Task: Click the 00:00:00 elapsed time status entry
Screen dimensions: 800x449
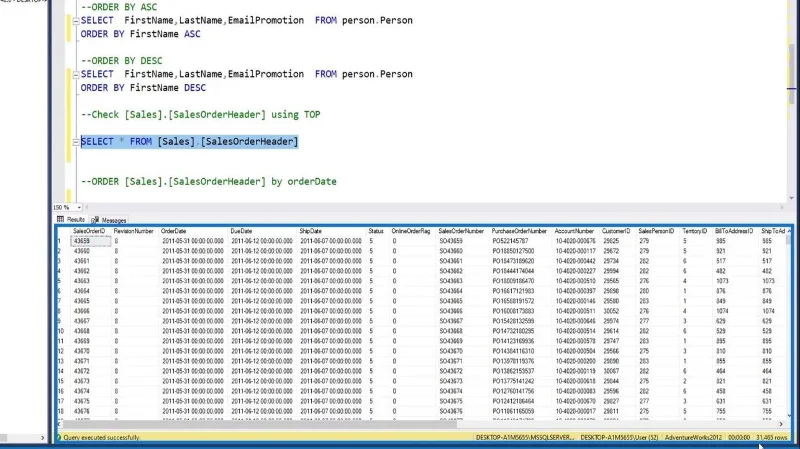Action: click(x=739, y=437)
